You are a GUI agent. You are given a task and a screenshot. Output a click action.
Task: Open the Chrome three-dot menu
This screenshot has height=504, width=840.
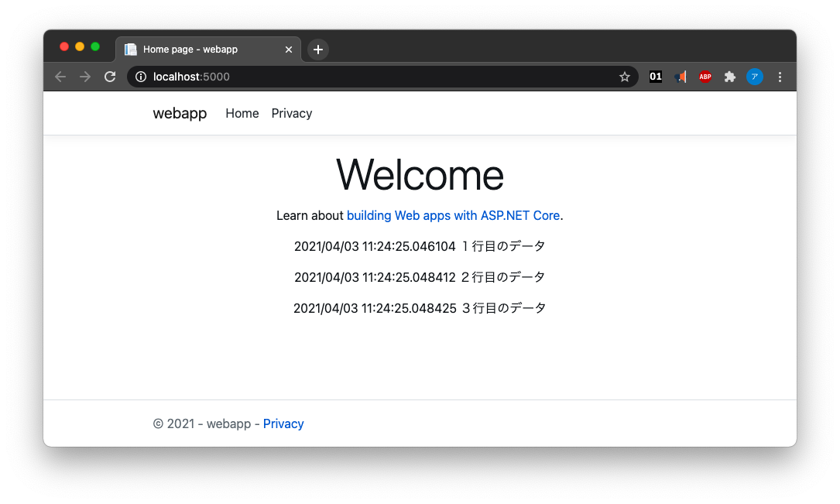click(780, 77)
